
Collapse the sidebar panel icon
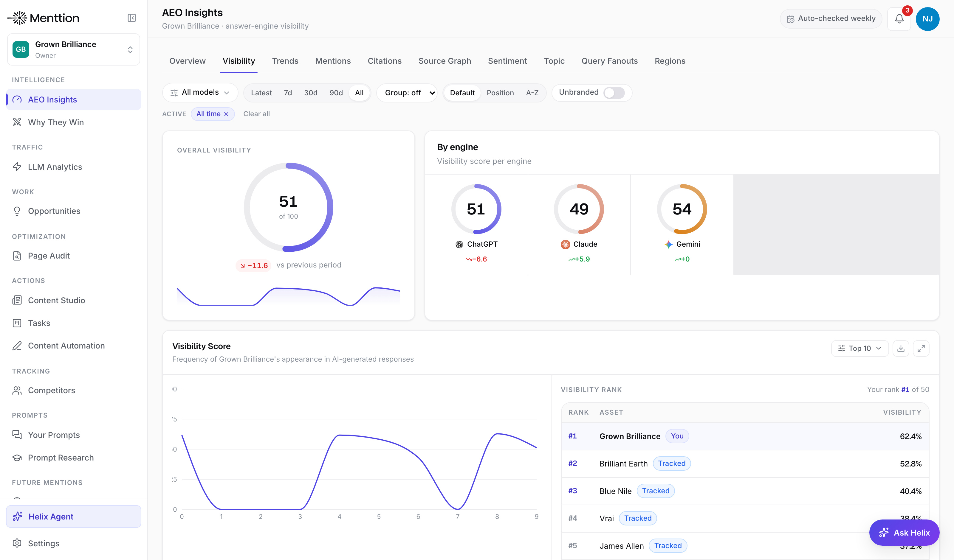131,18
